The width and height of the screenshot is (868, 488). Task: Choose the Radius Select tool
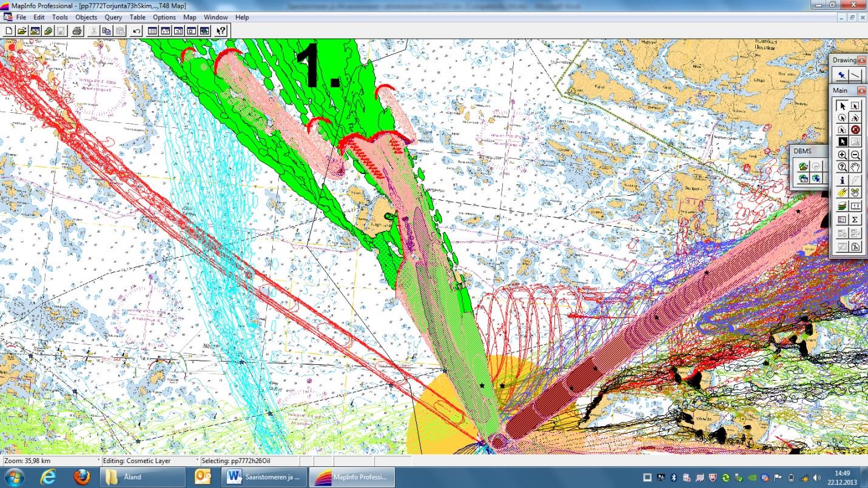[x=842, y=118]
